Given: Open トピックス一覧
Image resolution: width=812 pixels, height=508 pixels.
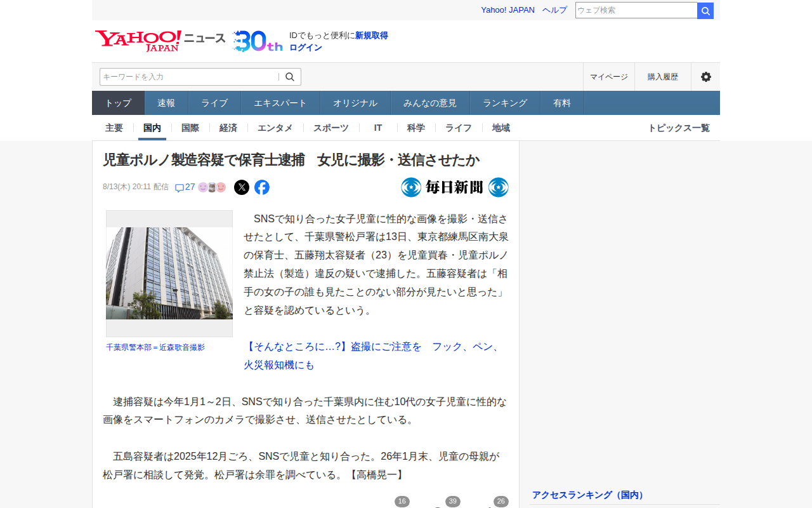Looking at the screenshot, I should tap(679, 128).
